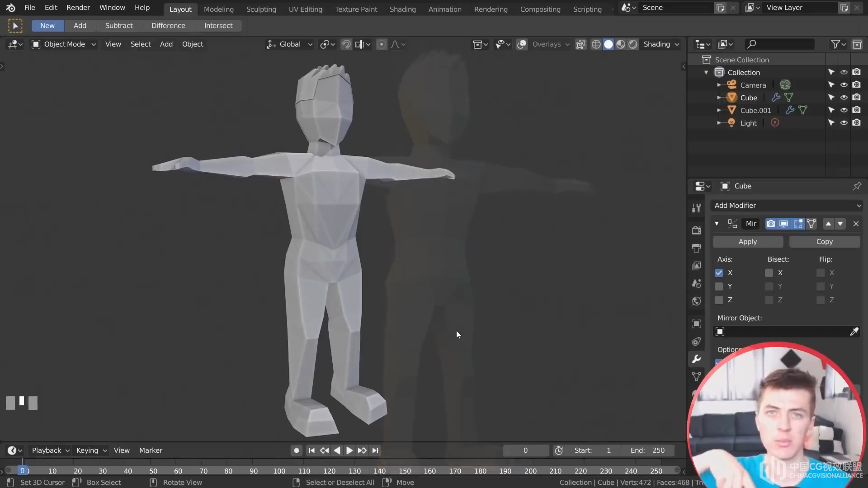The width and height of the screenshot is (868, 488).
Task: Toggle snapping magnet icon
Action: (346, 44)
